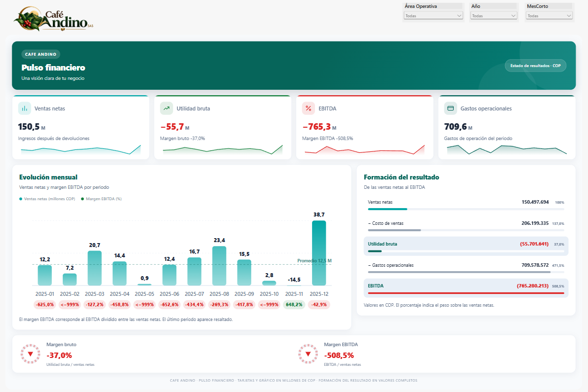Click the Utilidad bruta trending-arrow icon
The image size is (588, 392).
point(166,108)
